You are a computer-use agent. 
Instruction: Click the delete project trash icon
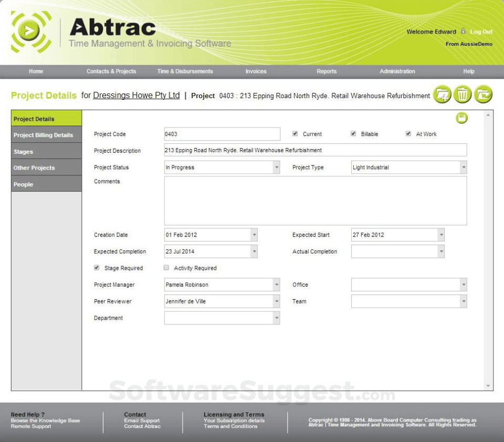[463, 94]
